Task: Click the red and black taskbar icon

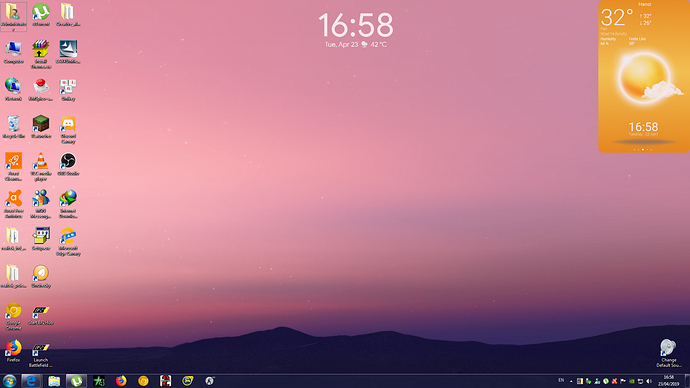Action: [x=165, y=381]
